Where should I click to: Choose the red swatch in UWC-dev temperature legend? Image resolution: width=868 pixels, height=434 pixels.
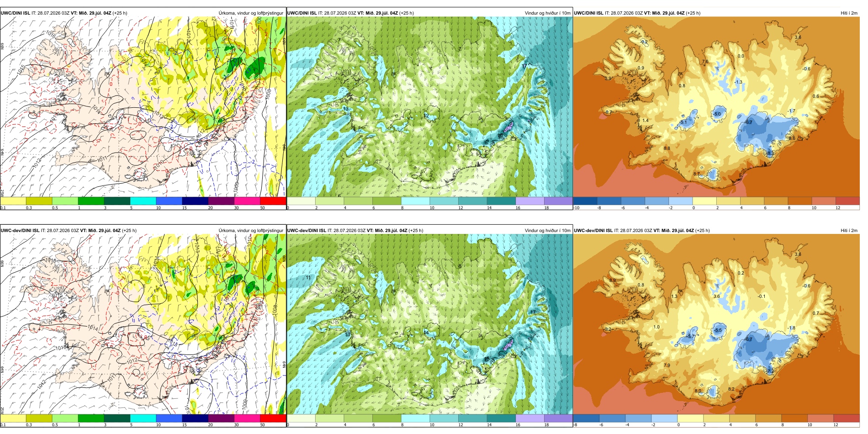click(x=847, y=418)
